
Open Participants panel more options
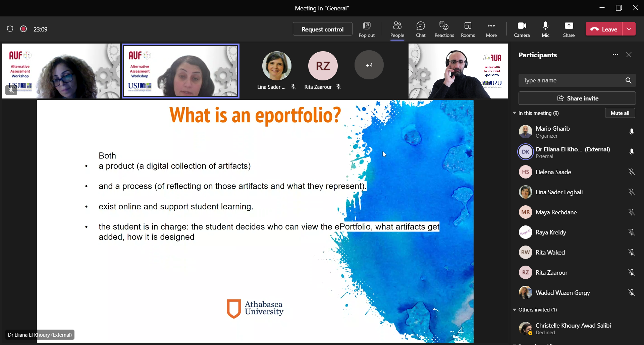coord(615,55)
